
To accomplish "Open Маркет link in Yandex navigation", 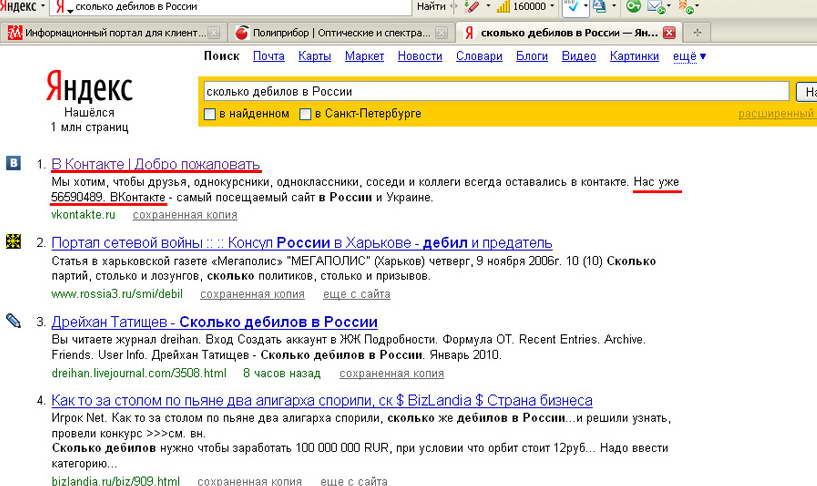I will point(364,56).
